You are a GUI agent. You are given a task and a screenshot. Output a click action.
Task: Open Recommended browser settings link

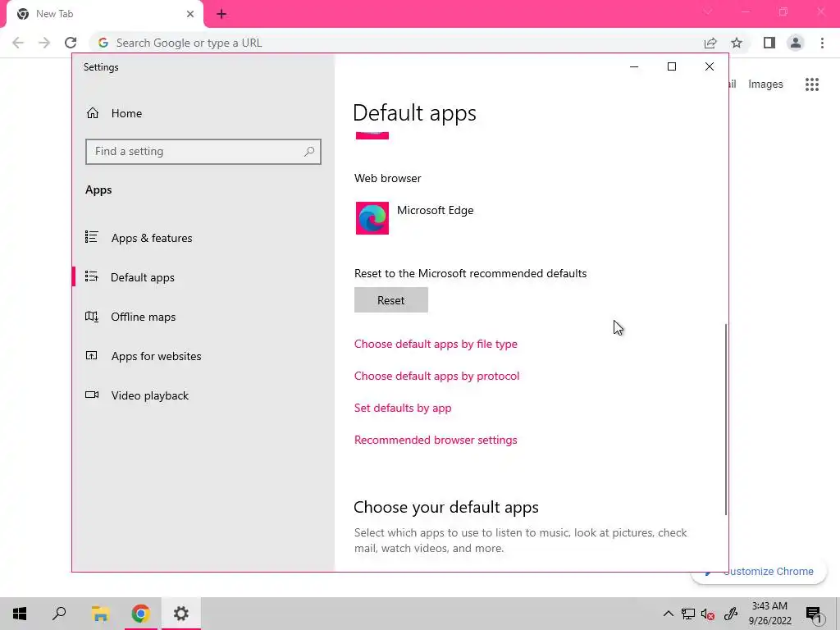436,440
